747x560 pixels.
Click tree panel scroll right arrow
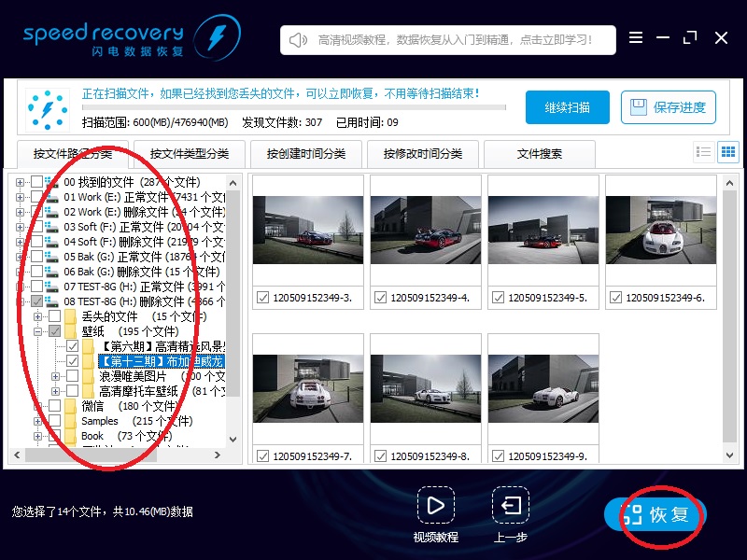click(218, 455)
